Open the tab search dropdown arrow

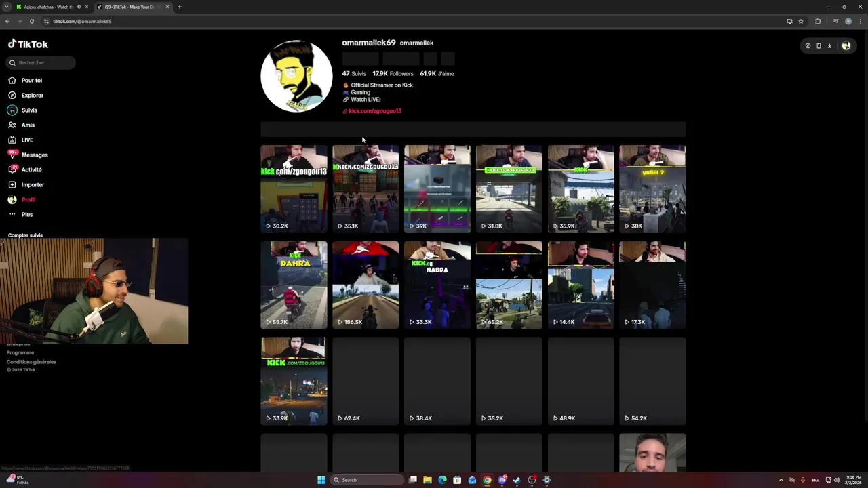click(7, 7)
